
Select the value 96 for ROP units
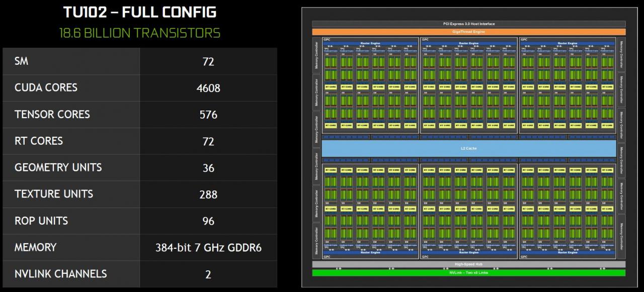click(x=208, y=221)
